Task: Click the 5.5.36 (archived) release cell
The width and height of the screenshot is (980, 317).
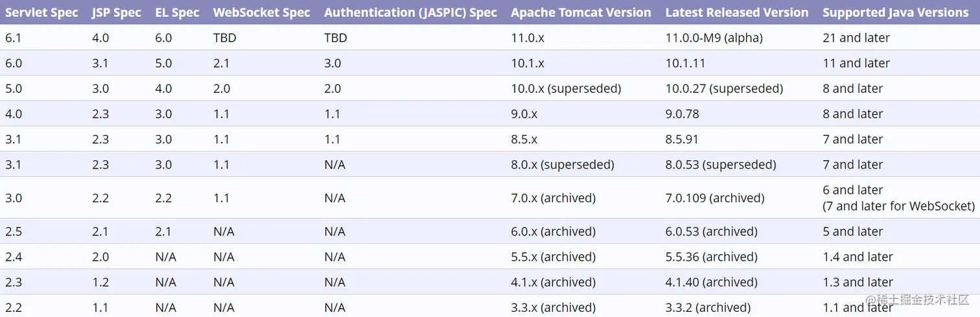Action: (x=712, y=257)
